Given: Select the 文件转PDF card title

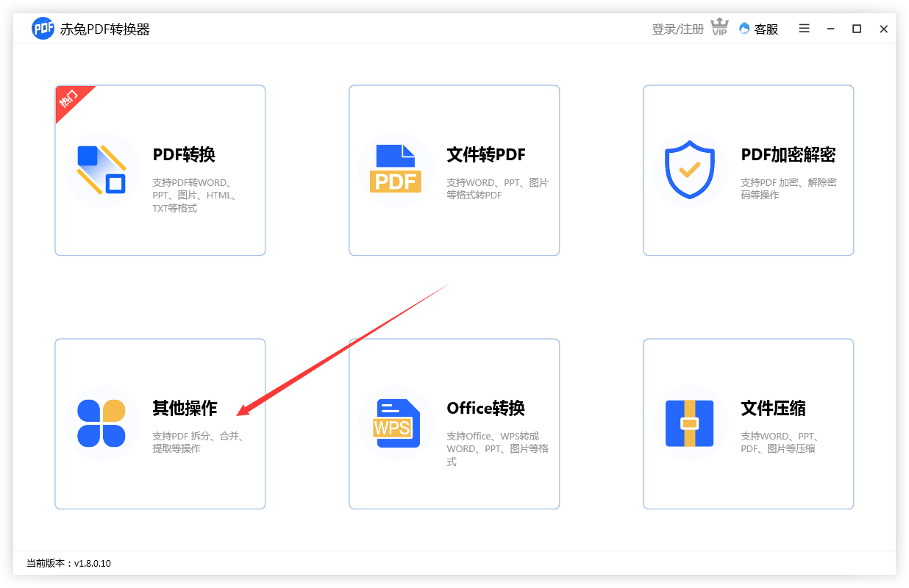Looking at the screenshot, I should click(x=486, y=155).
